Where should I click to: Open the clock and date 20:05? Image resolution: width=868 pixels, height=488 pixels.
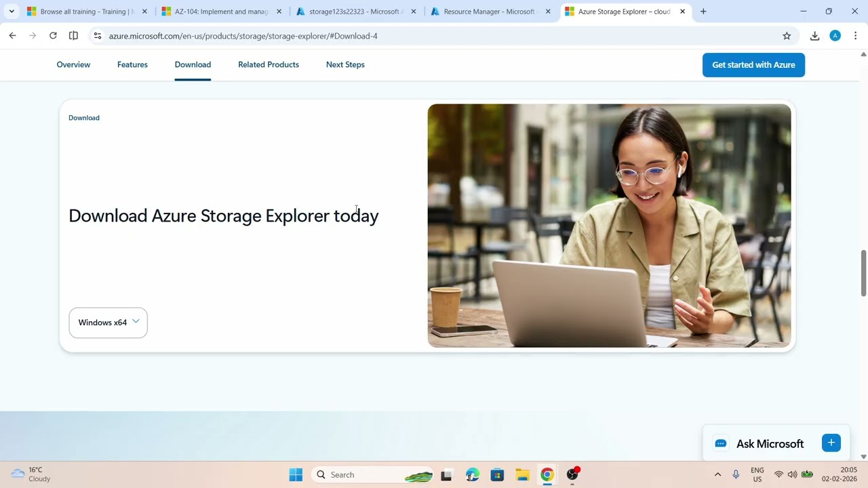click(x=840, y=474)
